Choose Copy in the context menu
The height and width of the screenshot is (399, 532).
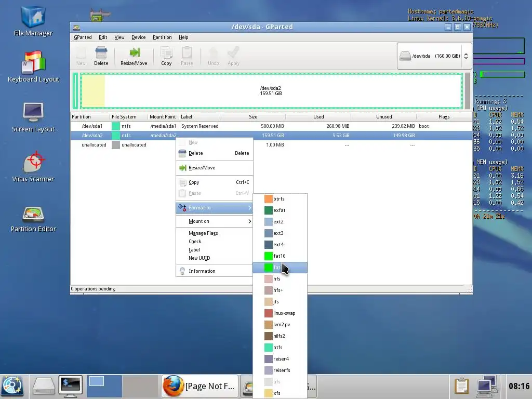point(215,182)
